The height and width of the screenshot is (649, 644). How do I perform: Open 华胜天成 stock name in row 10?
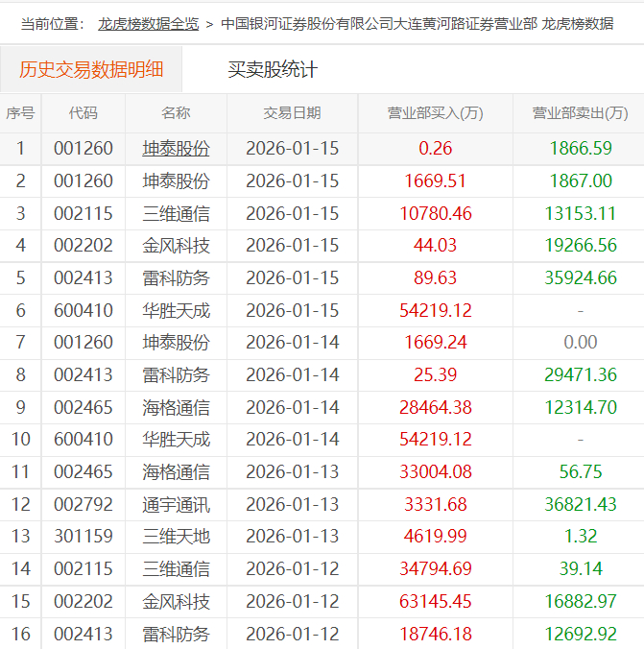176,439
